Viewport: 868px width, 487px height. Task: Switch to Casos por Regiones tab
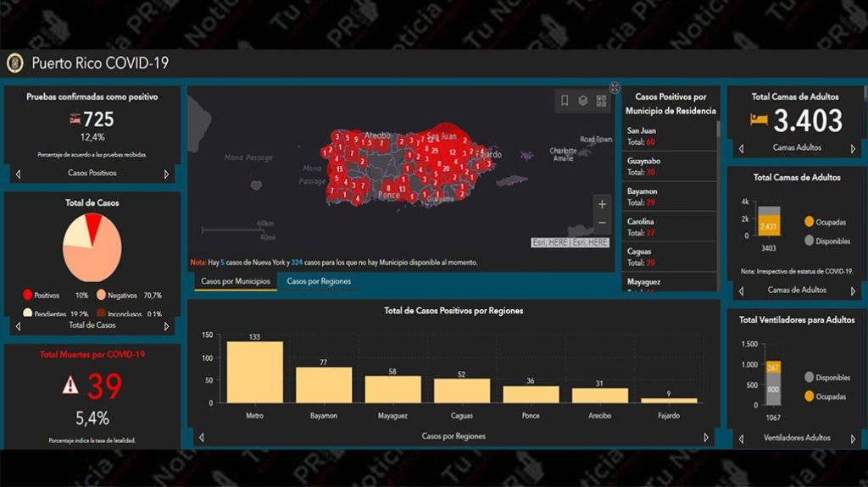pos(319,281)
